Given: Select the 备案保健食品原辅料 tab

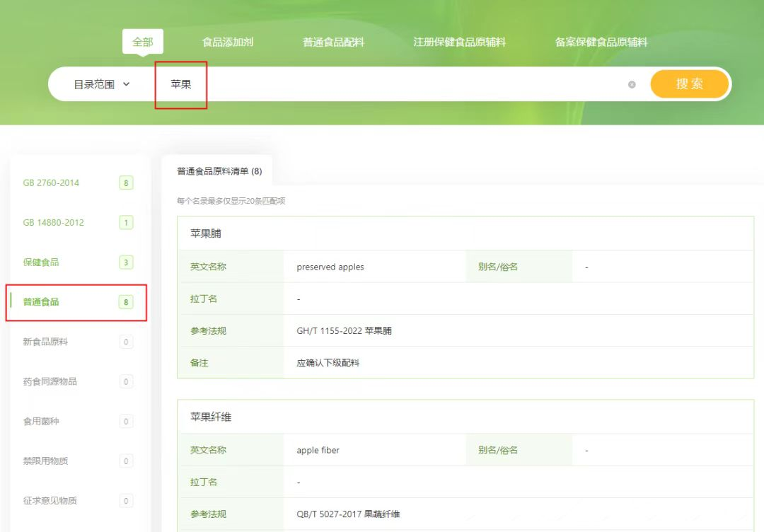Looking at the screenshot, I should click(601, 41).
